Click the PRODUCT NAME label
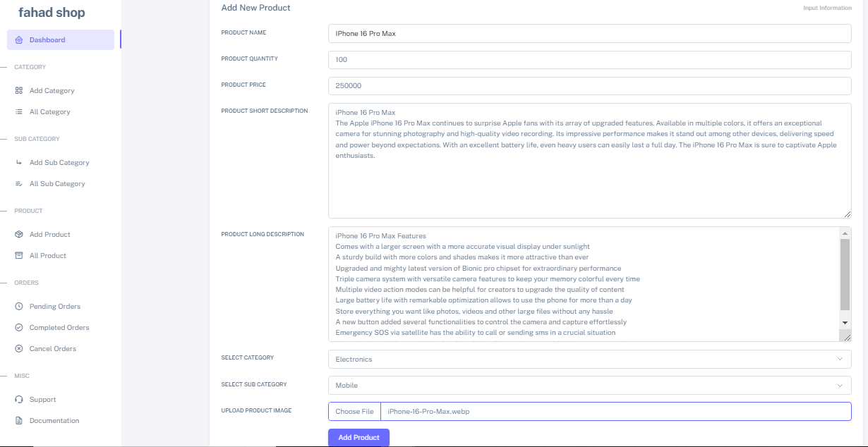868x447 pixels. coord(243,33)
